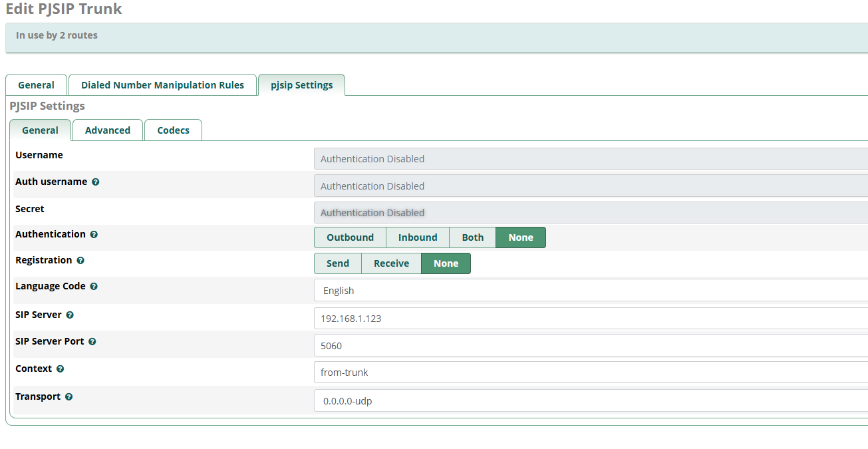Open help icon next to Auth username
Viewport: 868px width, 449px height.
96,182
